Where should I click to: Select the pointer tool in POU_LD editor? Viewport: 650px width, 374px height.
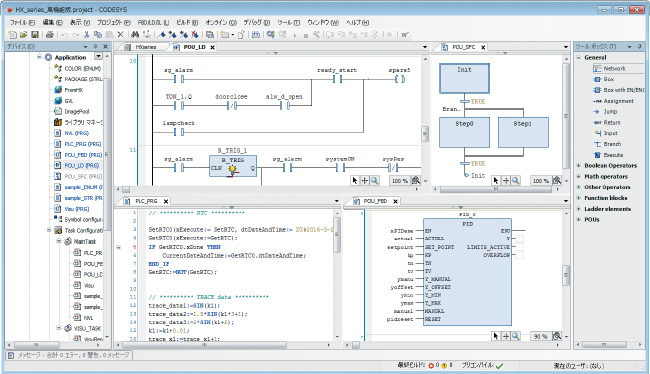pos(354,180)
